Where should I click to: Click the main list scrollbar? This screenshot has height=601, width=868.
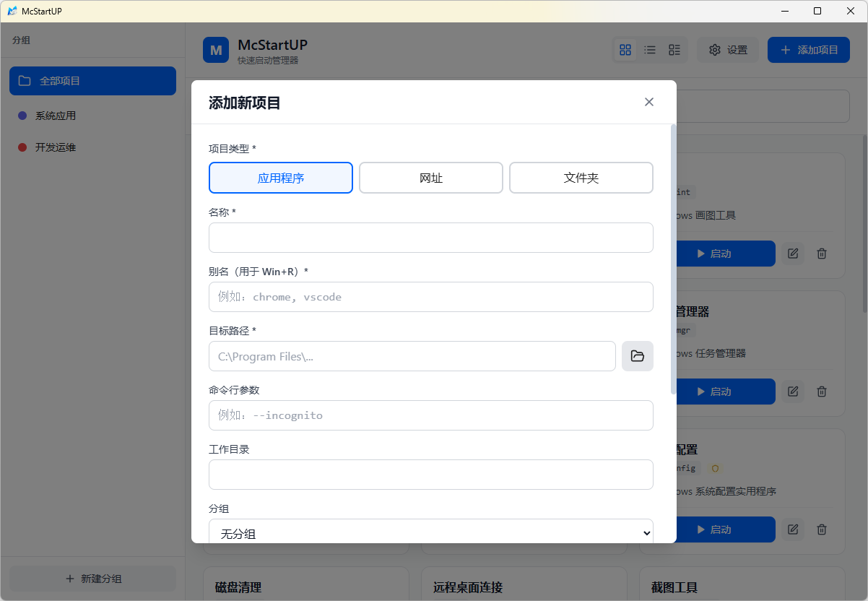[x=864, y=224]
